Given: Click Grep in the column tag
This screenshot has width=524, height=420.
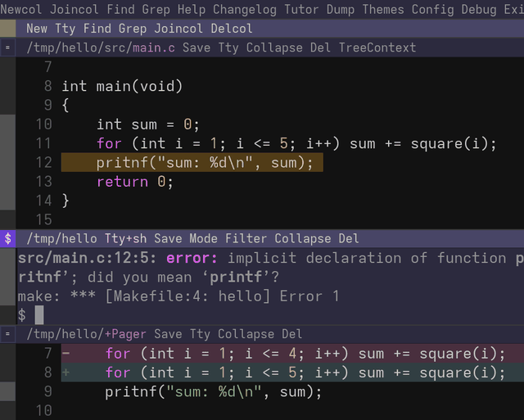Looking at the screenshot, I should [133, 29].
